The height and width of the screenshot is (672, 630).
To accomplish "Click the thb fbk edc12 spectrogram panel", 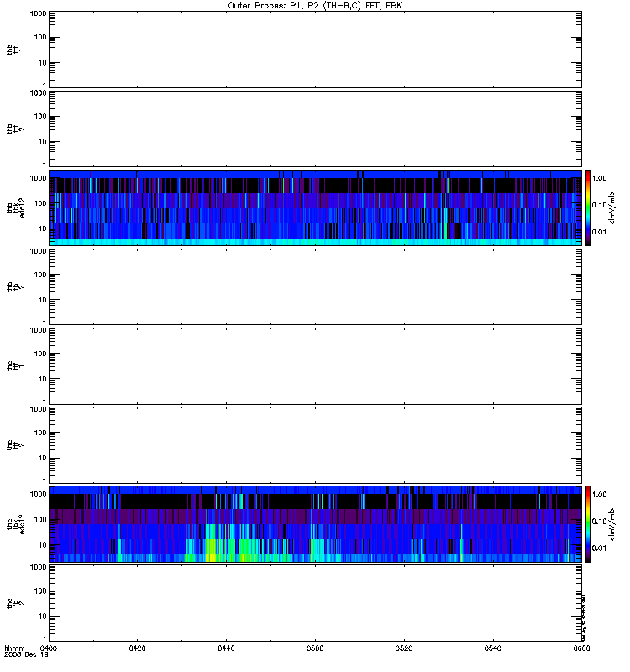I will 315,207.
